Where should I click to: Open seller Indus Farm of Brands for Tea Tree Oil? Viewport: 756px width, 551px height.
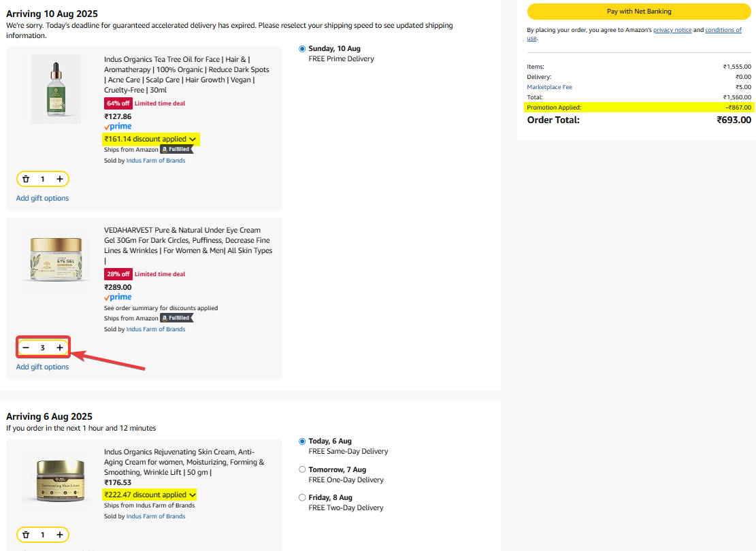156,161
